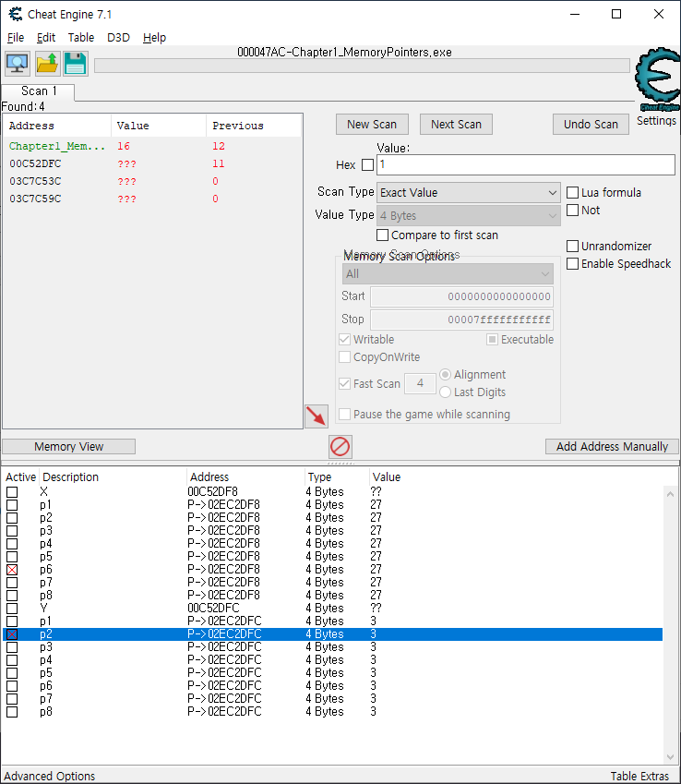Open the Help menu
Viewport: 681px width, 784px height.
click(154, 38)
